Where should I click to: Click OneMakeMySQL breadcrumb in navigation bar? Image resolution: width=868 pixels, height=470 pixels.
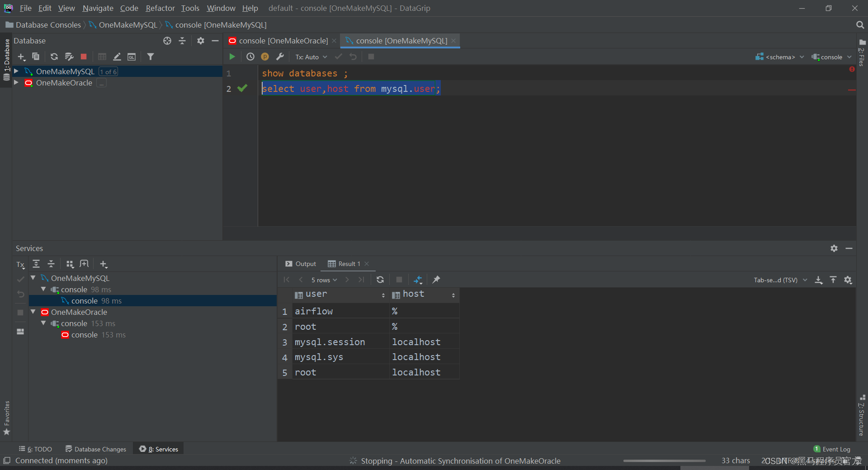click(x=123, y=25)
